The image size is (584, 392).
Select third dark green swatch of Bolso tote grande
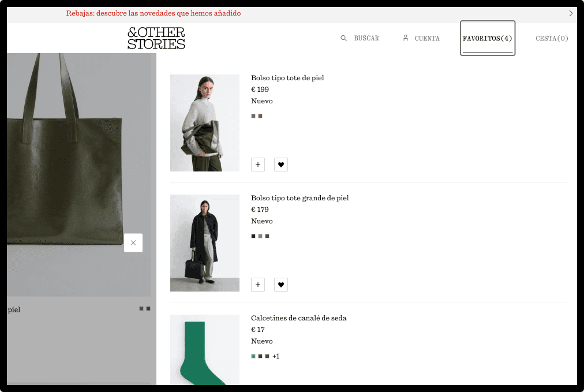point(267,236)
